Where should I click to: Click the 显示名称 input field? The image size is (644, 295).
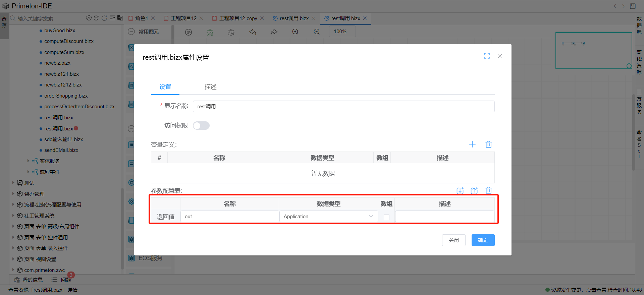pos(343,106)
